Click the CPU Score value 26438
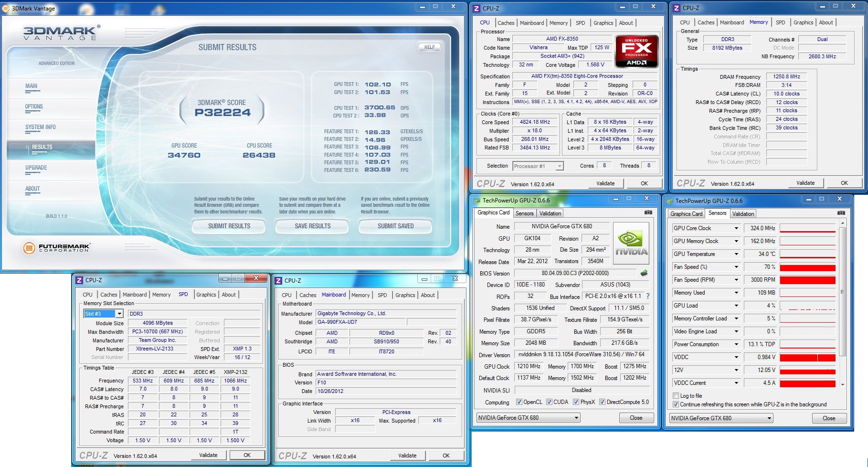The height and width of the screenshot is (467, 868). (x=259, y=155)
